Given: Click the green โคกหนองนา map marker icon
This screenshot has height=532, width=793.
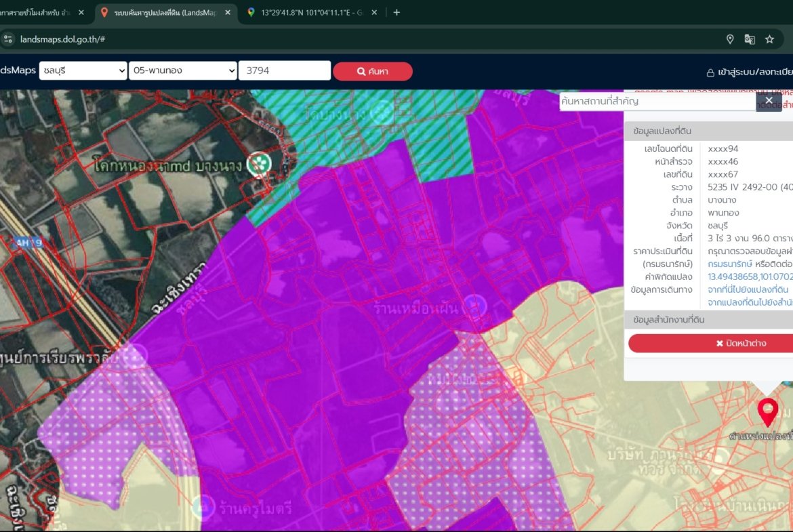Looking at the screenshot, I should click(258, 163).
